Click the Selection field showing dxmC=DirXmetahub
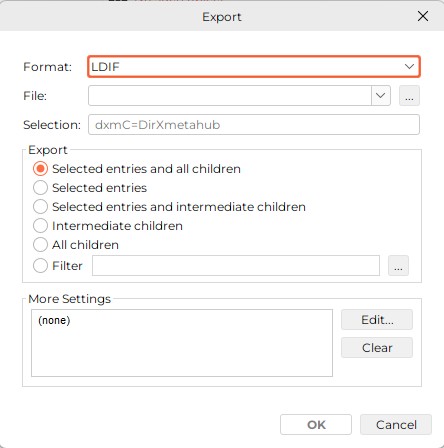The height and width of the screenshot is (448, 444). pos(254,125)
